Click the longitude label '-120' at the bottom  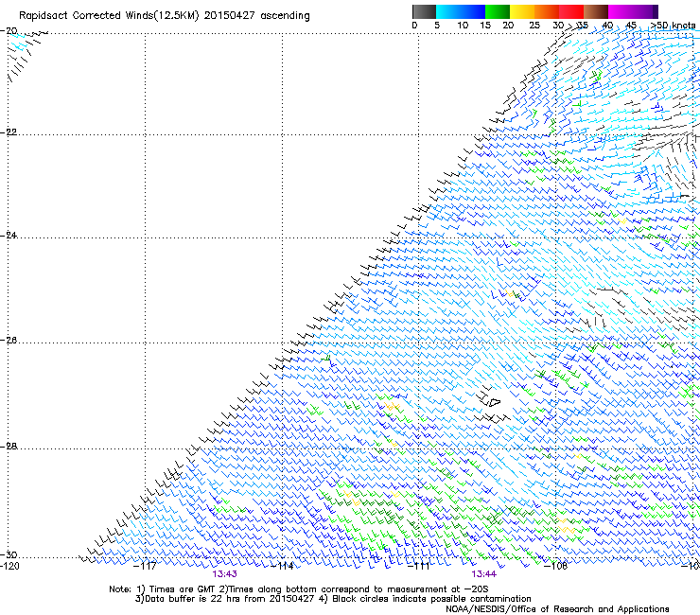9,566
